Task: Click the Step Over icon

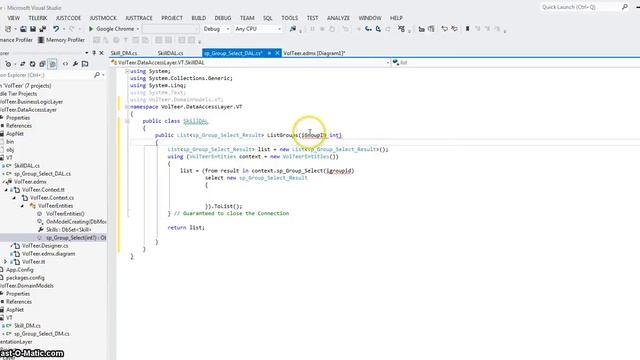Action: pyautogui.click(x=378, y=29)
